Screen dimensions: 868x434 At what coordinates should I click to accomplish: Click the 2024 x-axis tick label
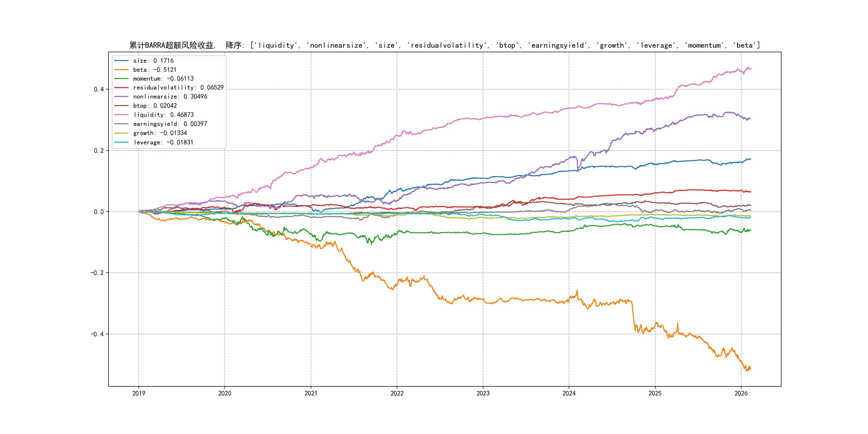pyautogui.click(x=569, y=393)
